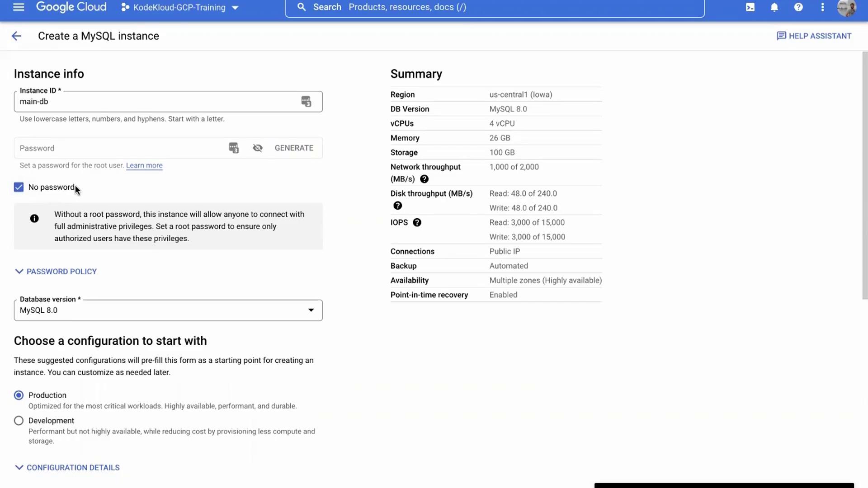The width and height of the screenshot is (868, 488).
Task: Open the main navigation hamburger menu
Action: tap(19, 7)
